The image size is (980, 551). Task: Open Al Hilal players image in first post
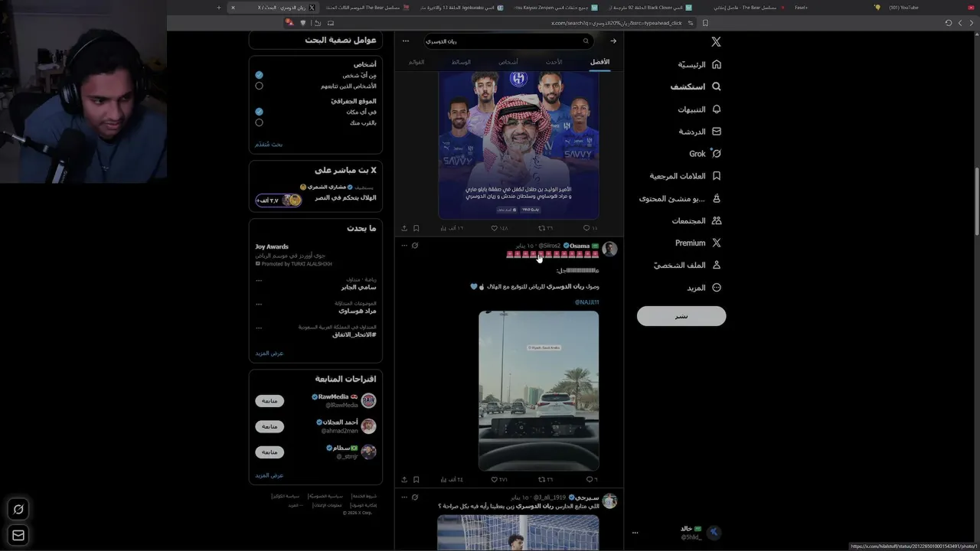pyautogui.click(x=518, y=145)
